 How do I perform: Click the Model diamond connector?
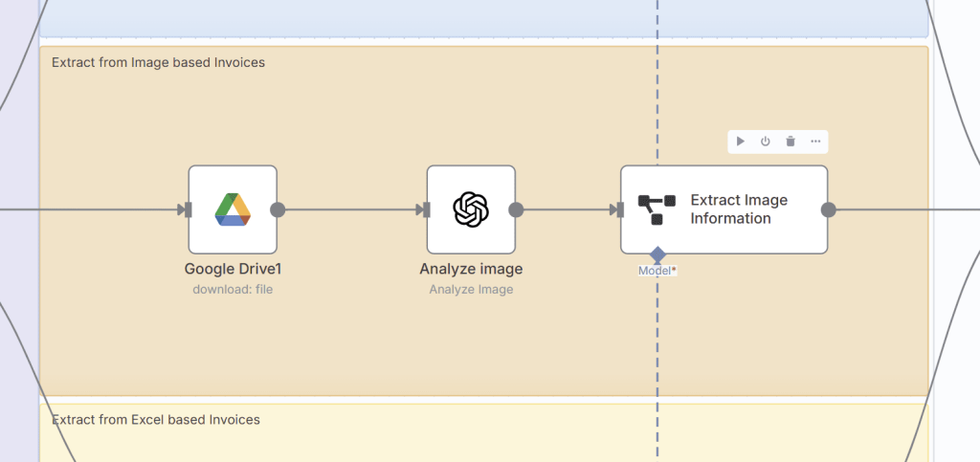click(657, 254)
